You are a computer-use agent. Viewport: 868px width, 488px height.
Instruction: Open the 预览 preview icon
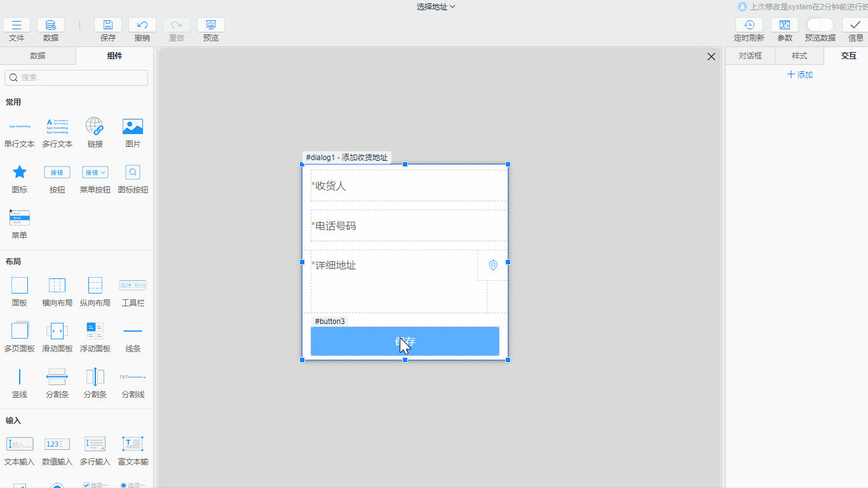coord(210,25)
